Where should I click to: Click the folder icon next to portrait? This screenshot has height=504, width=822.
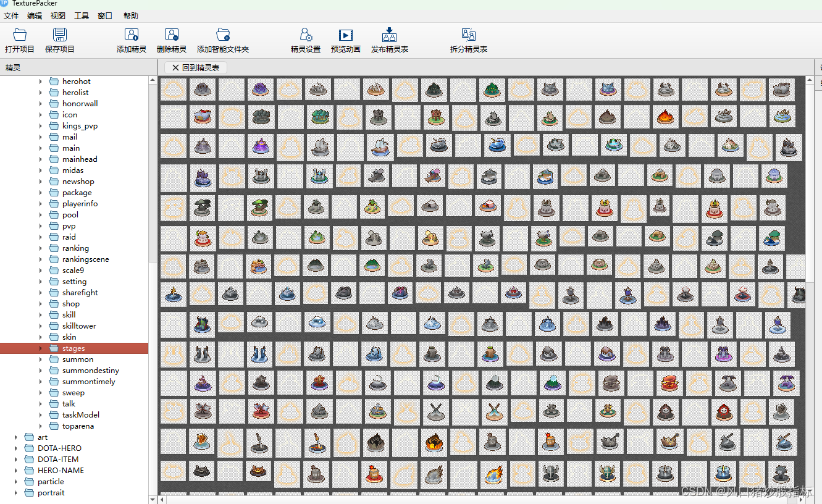coord(29,492)
